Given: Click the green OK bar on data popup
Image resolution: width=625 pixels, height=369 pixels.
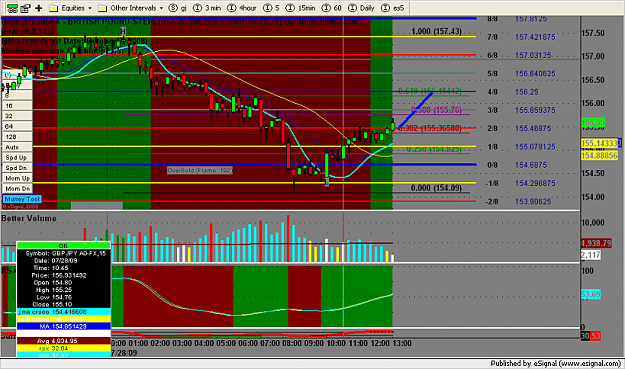Looking at the screenshot, I should pyautogui.click(x=63, y=245).
